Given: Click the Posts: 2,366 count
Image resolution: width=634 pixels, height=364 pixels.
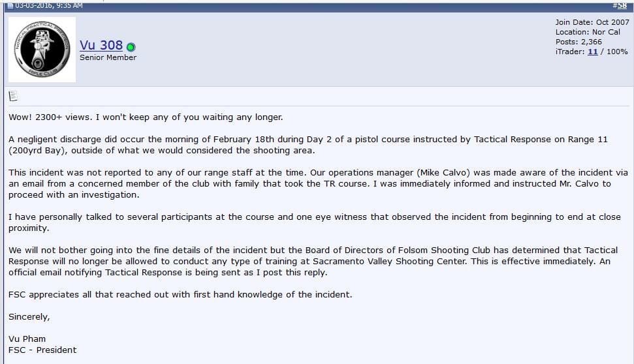Looking at the screenshot, I should click(x=579, y=42).
